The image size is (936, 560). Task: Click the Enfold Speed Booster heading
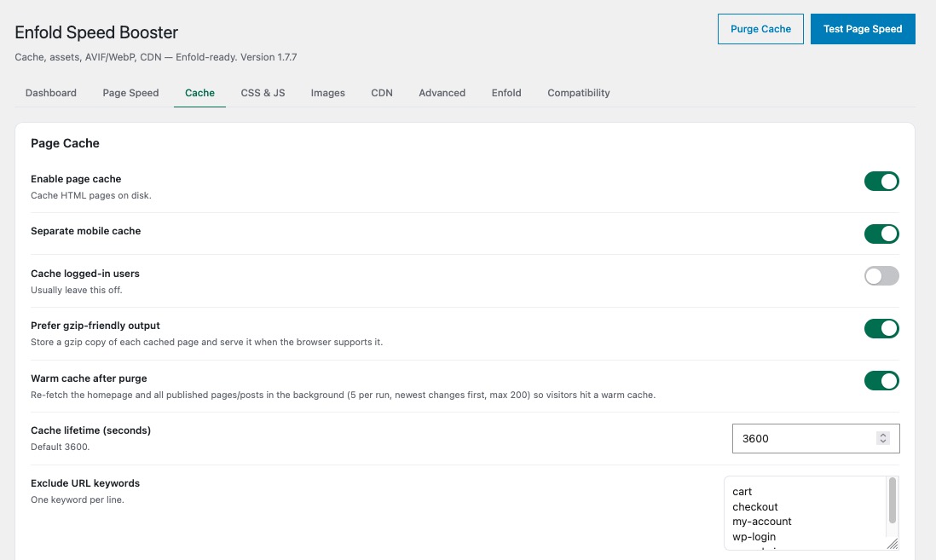96,32
